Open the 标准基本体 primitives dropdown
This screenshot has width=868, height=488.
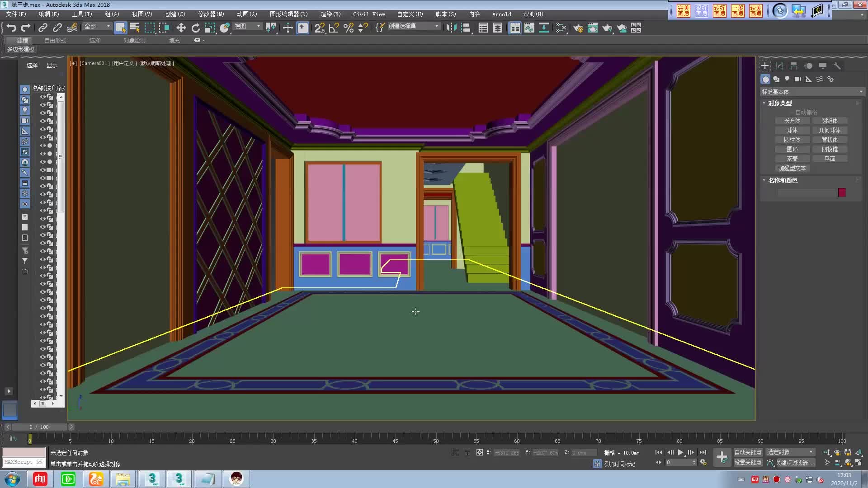812,92
